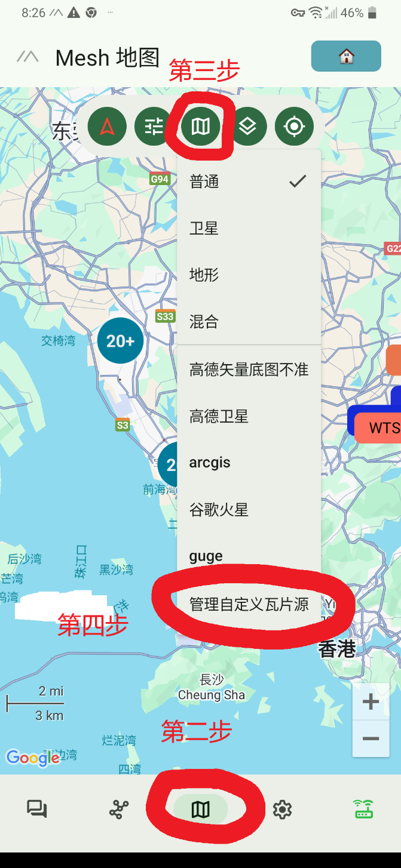Switch map to 地形 view
The height and width of the screenshot is (868, 401).
[x=249, y=275]
